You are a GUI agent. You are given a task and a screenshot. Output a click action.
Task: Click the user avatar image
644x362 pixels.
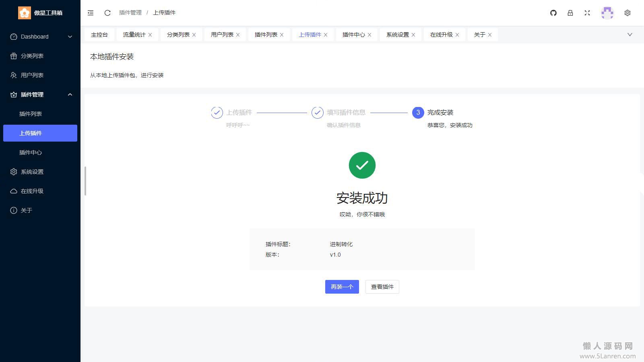click(x=607, y=13)
